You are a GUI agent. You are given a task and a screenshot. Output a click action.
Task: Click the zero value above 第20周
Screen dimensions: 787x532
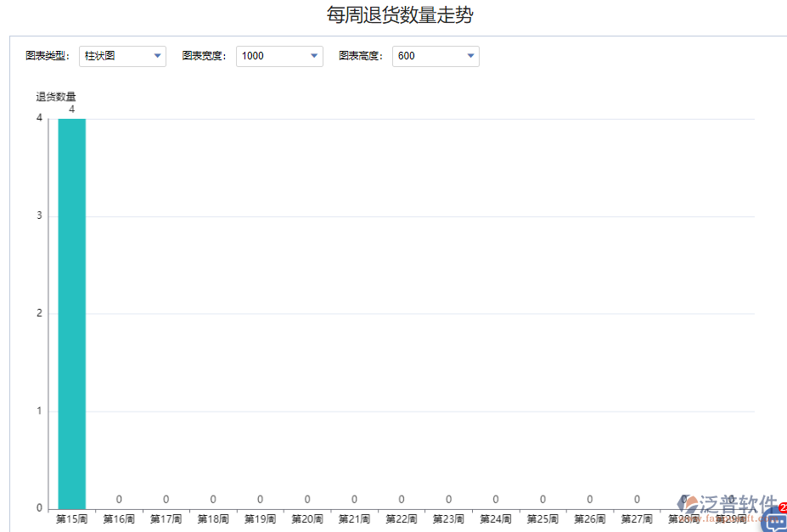click(306, 499)
